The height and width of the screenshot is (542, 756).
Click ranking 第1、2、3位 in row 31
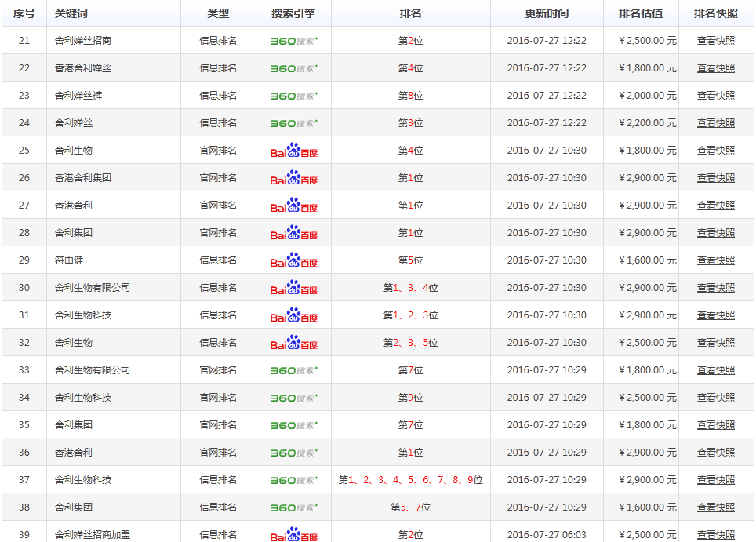point(410,315)
